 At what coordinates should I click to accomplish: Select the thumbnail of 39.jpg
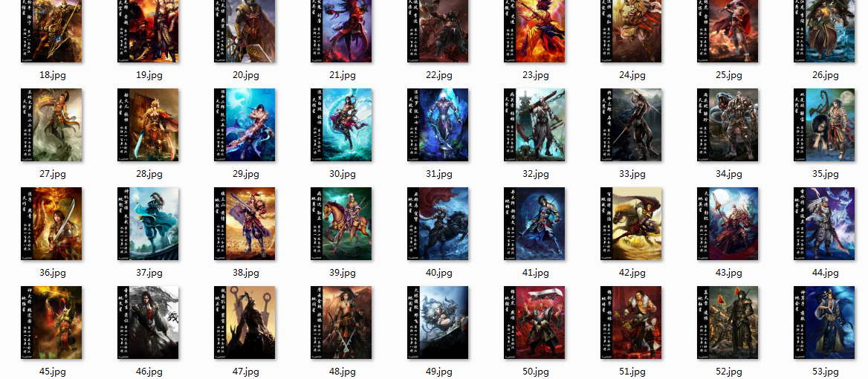(x=341, y=224)
